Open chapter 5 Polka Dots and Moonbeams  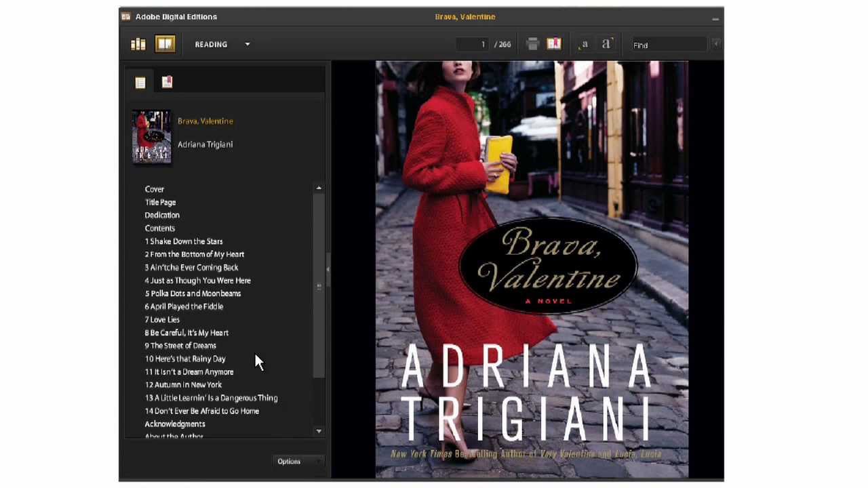(193, 293)
